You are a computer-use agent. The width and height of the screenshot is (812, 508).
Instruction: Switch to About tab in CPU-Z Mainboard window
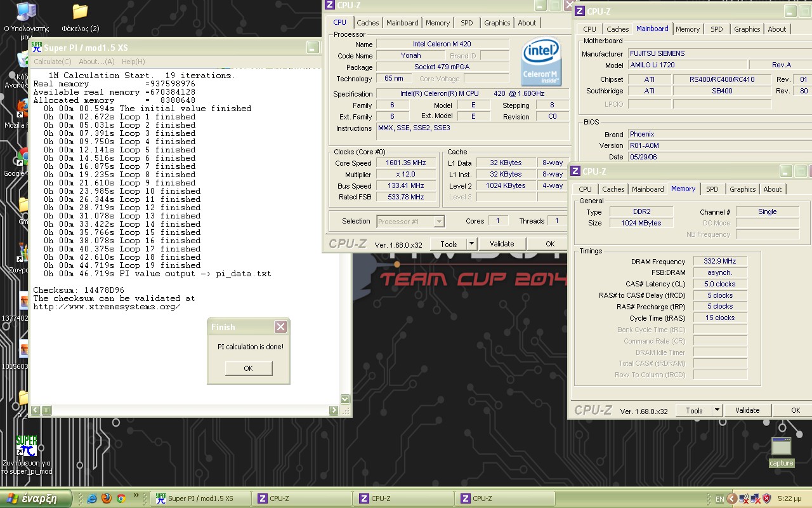click(x=777, y=29)
